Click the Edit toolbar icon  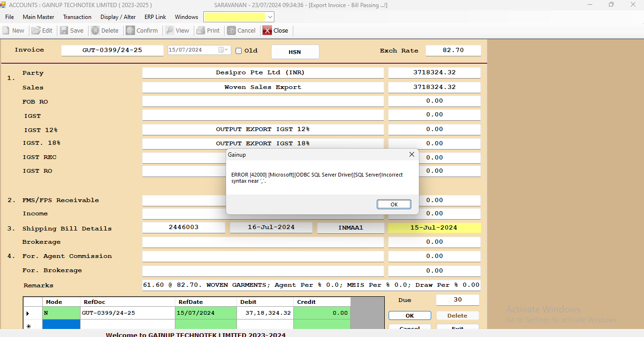pos(36,30)
